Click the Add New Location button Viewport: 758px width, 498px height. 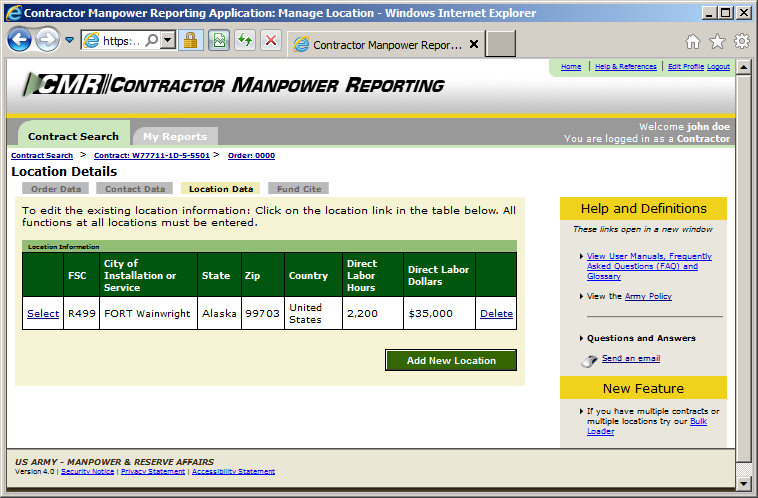pyautogui.click(x=451, y=360)
